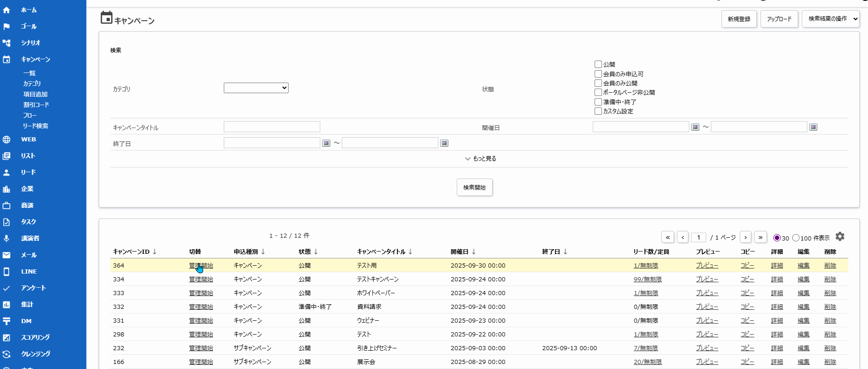The height and width of the screenshot is (369, 868).
Task: Sort by 申込種別 column arrow
Action: [x=263, y=252]
